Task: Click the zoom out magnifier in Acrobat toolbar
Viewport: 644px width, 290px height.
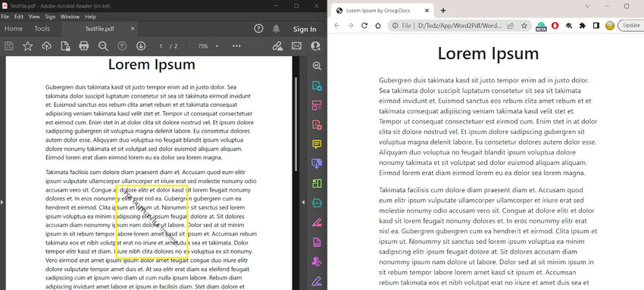Action: tap(103, 46)
